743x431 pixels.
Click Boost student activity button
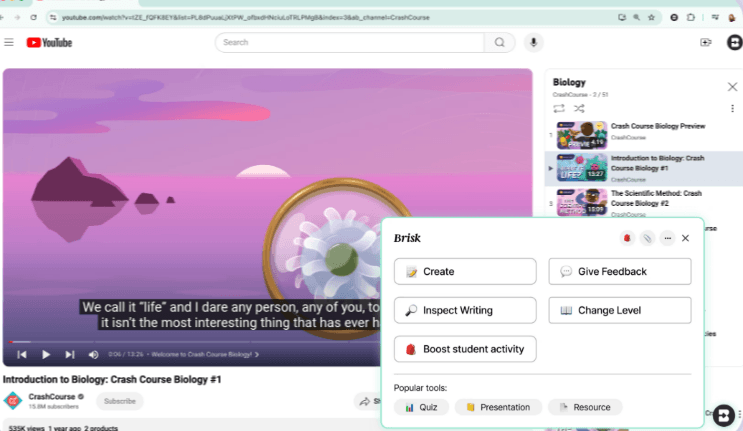[465, 349]
